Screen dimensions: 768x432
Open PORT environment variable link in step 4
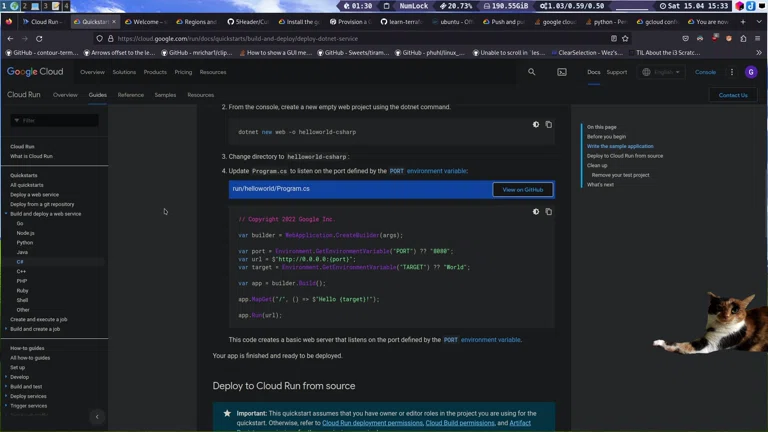428,171
